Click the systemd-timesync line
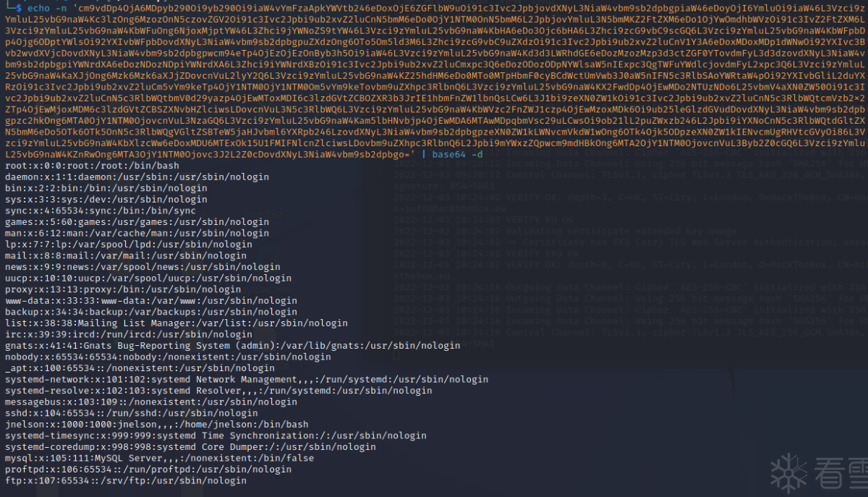868x497 pixels. 215,436
